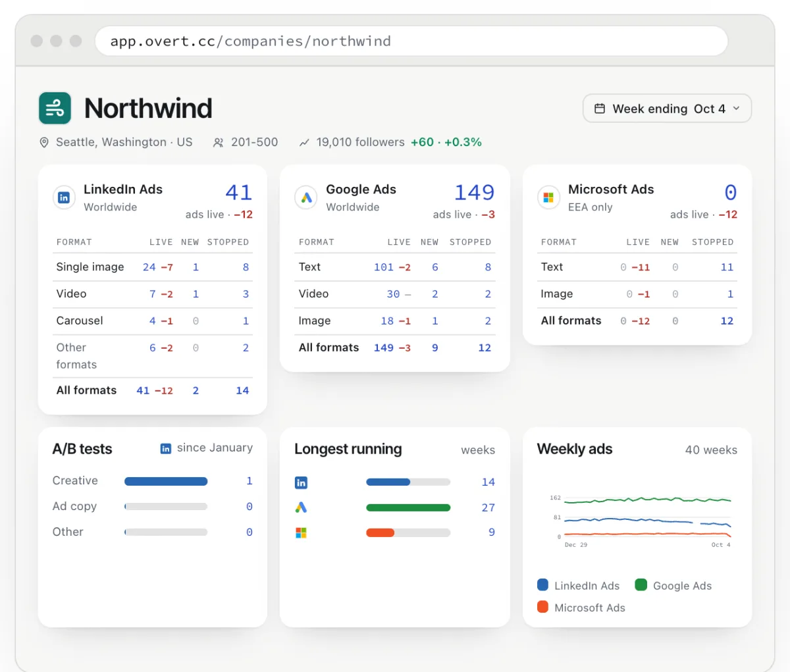Click the location pin icon beside Seattle
The height and width of the screenshot is (672, 790).
coord(44,142)
